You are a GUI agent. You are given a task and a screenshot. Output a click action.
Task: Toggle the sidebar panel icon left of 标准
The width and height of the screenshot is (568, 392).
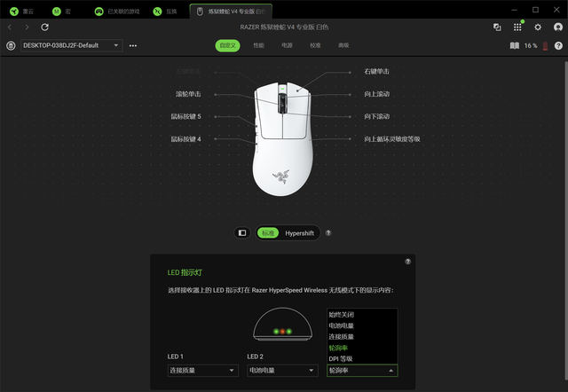(242, 232)
